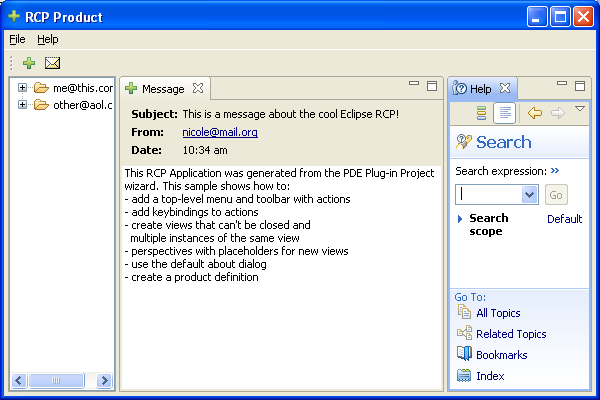Click the folder tree horizontal scrollbar thumb
Image resolution: width=600 pixels, height=400 pixels.
56,380
